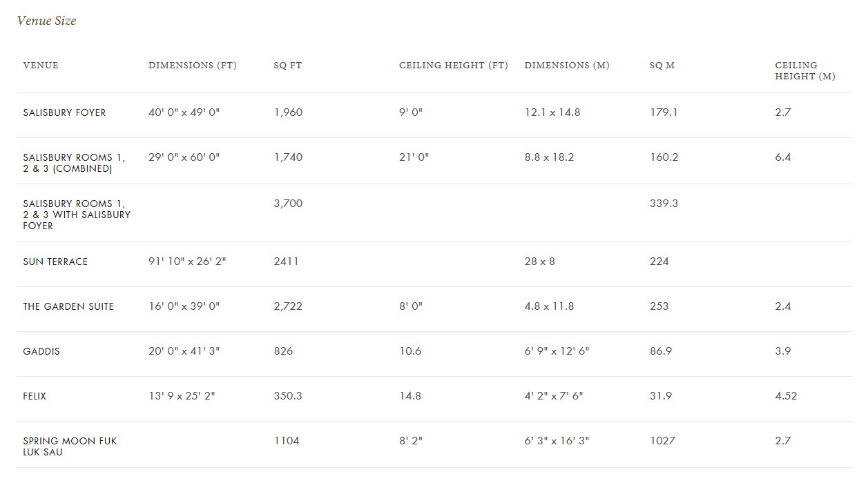The width and height of the screenshot is (868, 483).
Task: Click the SQ M column header
Action: 662,66
